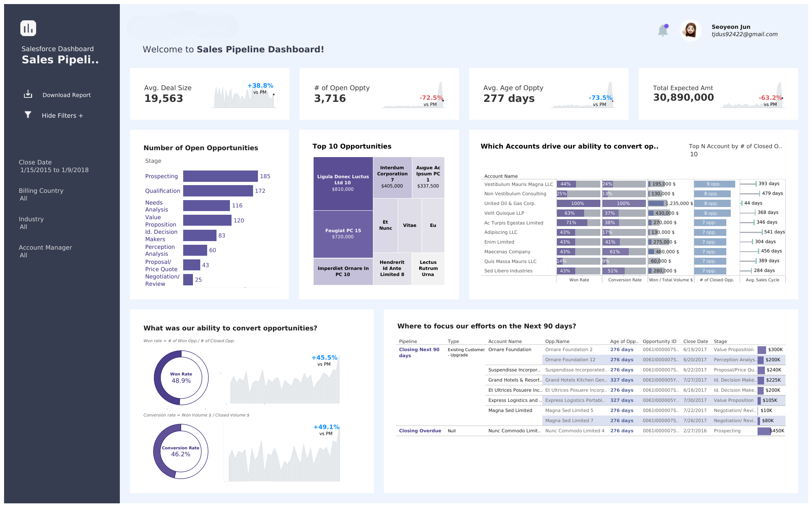Click the Closing Next 90 days pipeline label

tap(419, 353)
